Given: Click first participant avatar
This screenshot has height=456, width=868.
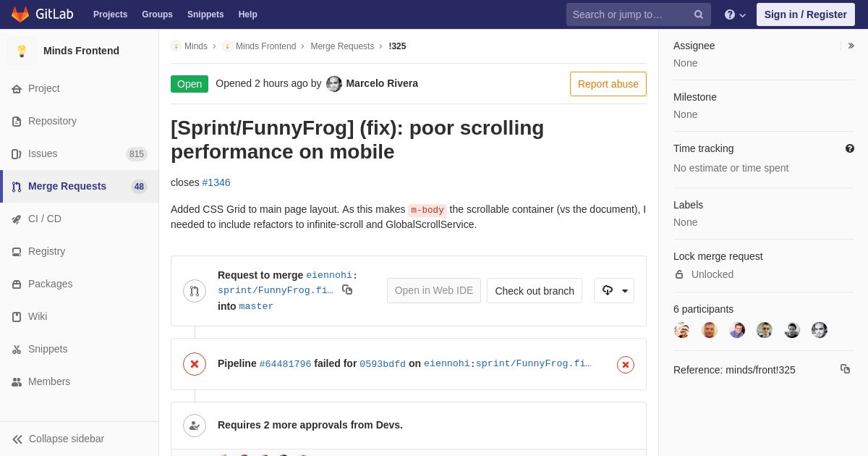Looking at the screenshot, I should pyautogui.click(x=682, y=330).
